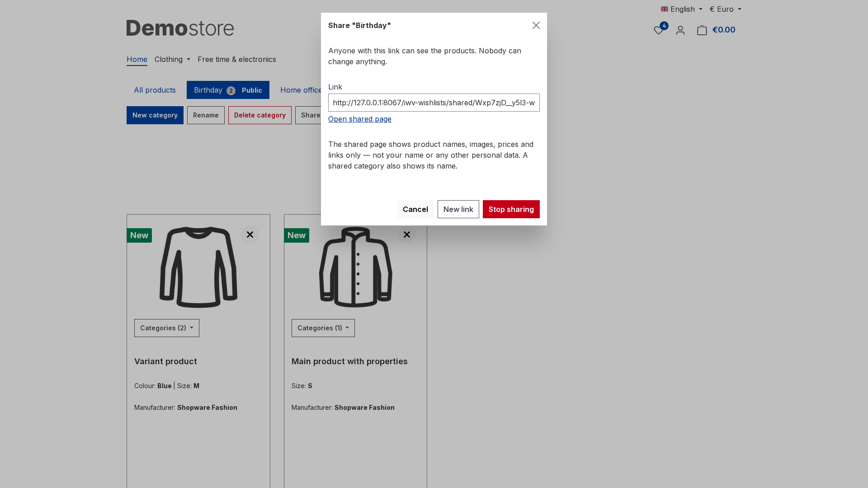Image resolution: width=868 pixels, height=488 pixels.
Task: Click the €0.00 cart total
Action: pyautogui.click(x=724, y=30)
